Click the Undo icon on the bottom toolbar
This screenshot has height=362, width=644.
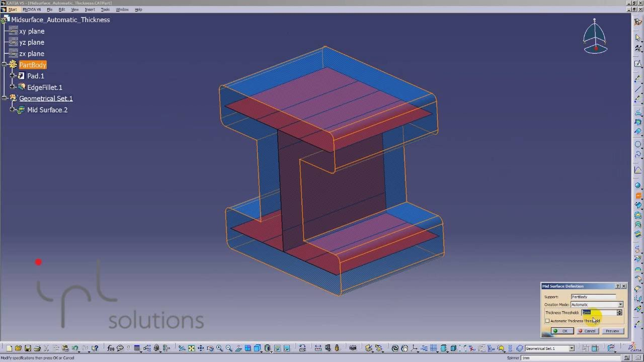click(x=75, y=348)
